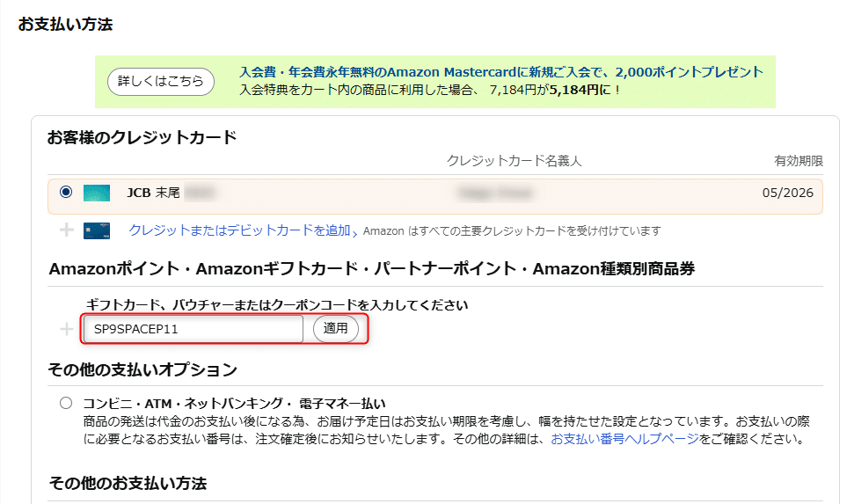Image resolution: width=854 pixels, height=504 pixels.
Task: Click the JCB card image icon
Action: click(97, 193)
